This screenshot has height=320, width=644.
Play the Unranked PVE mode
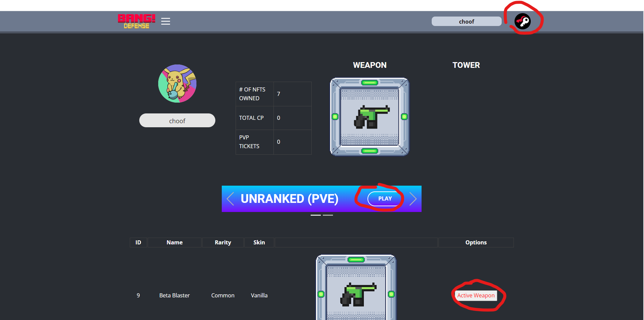(x=385, y=198)
